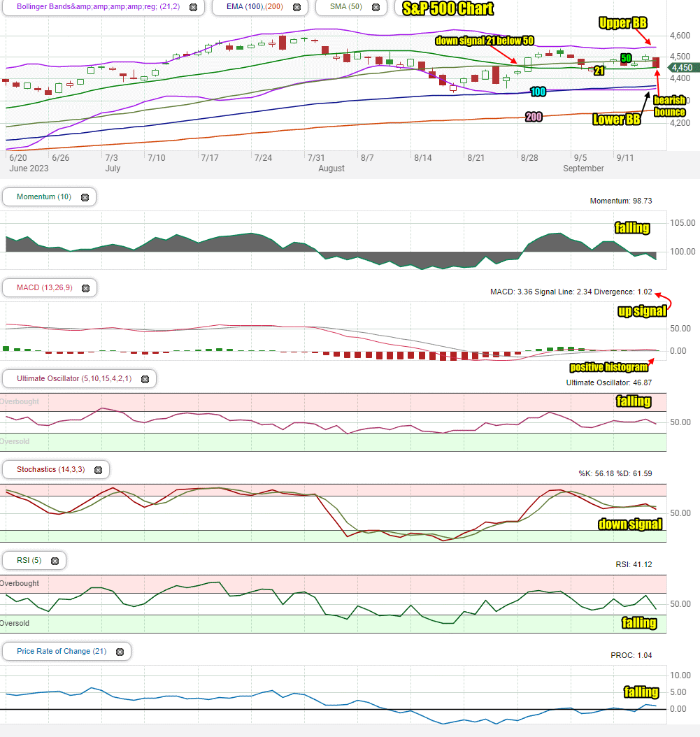Close the Ultimate Oscillator panel with its X icon
The width and height of the screenshot is (700, 737).
[145, 379]
